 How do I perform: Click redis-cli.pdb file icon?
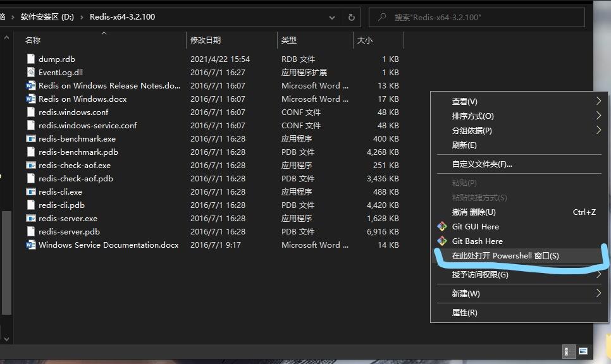click(31, 204)
